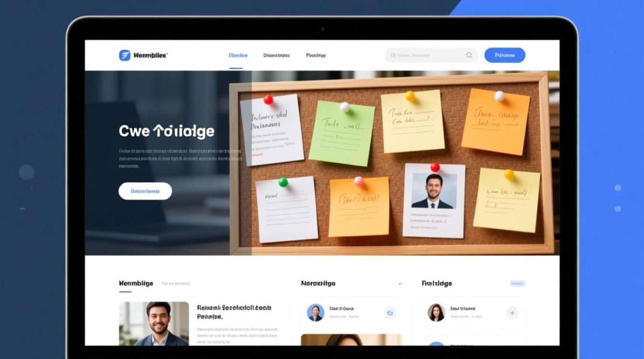Image resolution: width=644 pixels, height=359 pixels.
Task: Open the third header navigation tab
Action: point(316,56)
